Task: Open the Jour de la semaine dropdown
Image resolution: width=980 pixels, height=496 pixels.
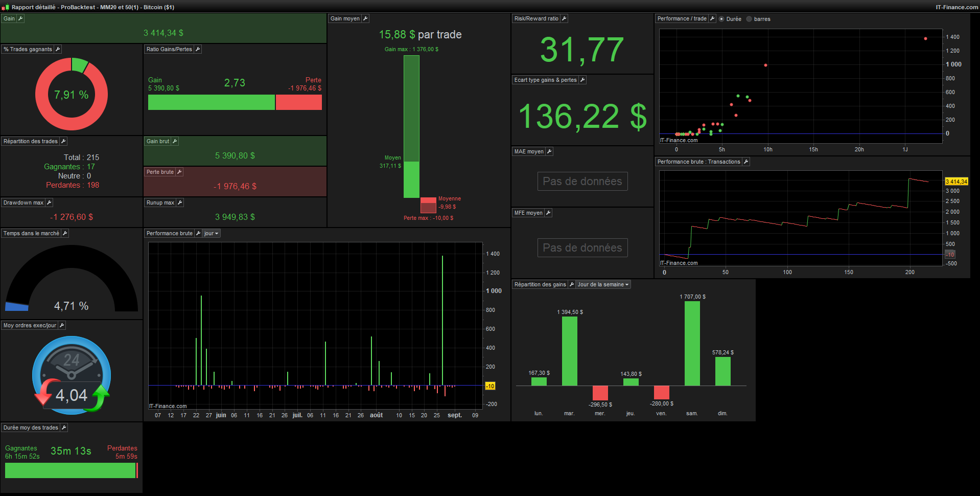Action: pyautogui.click(x=603, y=284)
